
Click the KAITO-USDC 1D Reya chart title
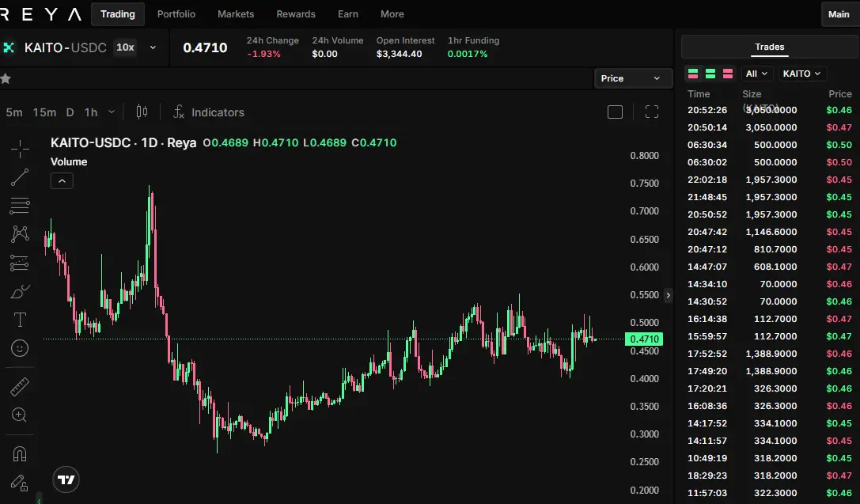pyautogui.click(x=123, y=143)
